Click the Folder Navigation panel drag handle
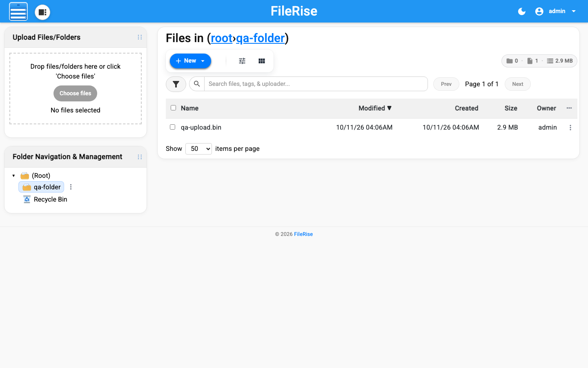 pos(140,157)
